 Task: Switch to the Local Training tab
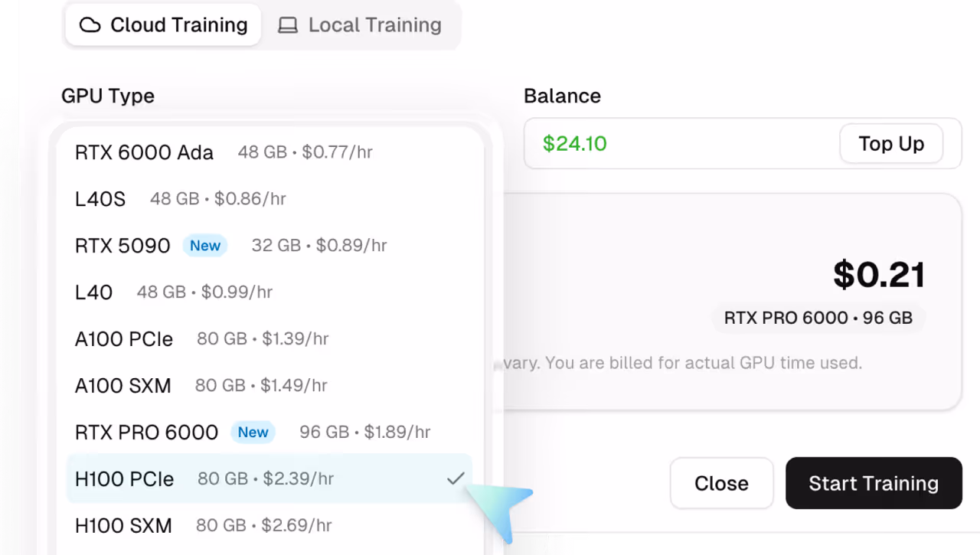point(361,24)
